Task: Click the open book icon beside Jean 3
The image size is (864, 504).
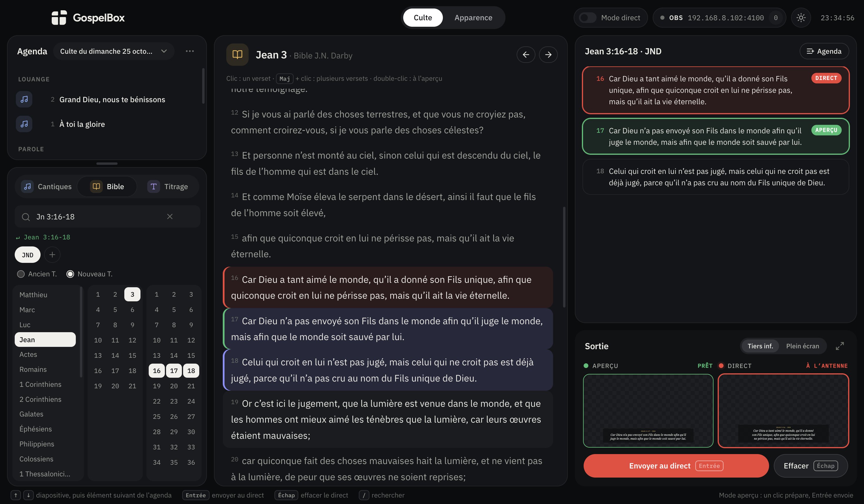Action: point(237,54)
